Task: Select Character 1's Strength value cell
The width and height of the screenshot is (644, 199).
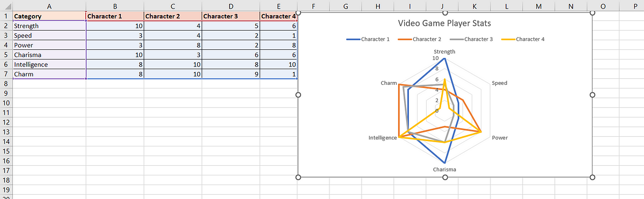Action: 115,26
